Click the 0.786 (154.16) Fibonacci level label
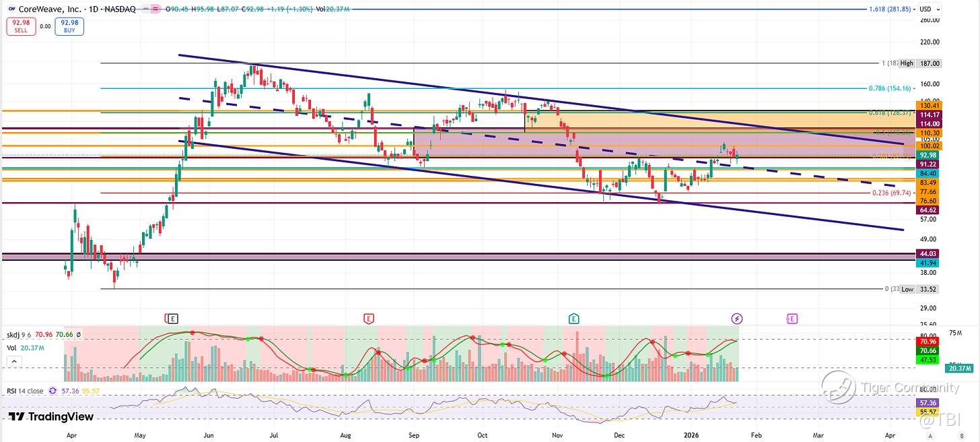The height and width of the screenshot is (442, 980). [x=890, y=88]
